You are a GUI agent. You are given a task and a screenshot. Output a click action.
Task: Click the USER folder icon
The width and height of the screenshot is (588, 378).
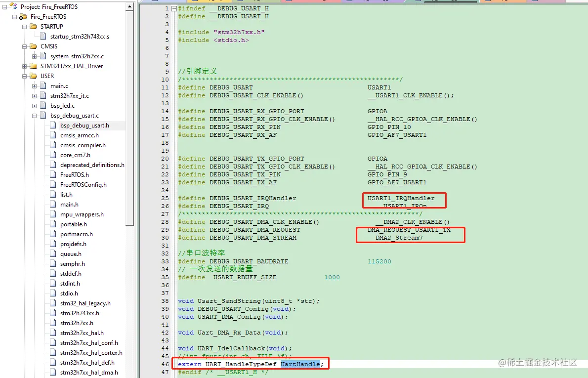(34, 76)
